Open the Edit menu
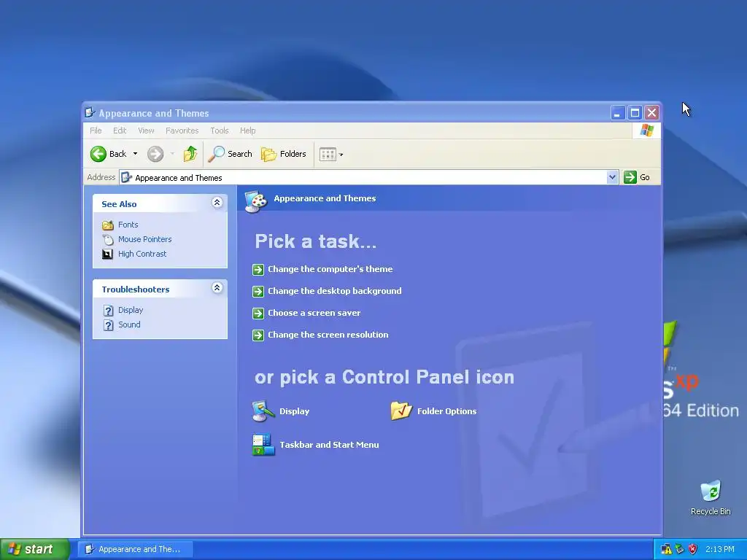 120,131
